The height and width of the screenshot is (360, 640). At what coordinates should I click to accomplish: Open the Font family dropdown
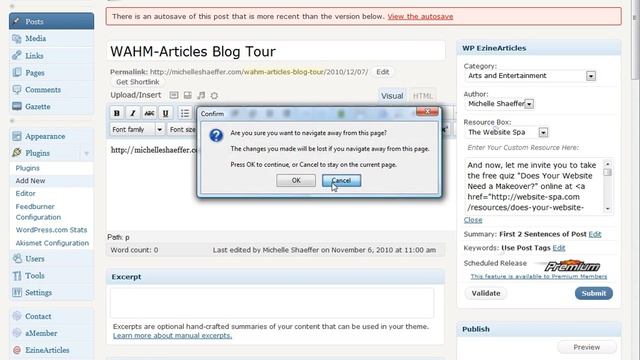click(138, 129)
